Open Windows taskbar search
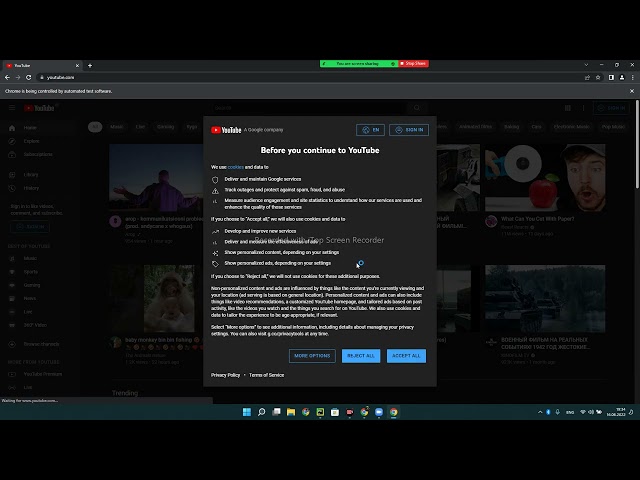 coord(262,412)
